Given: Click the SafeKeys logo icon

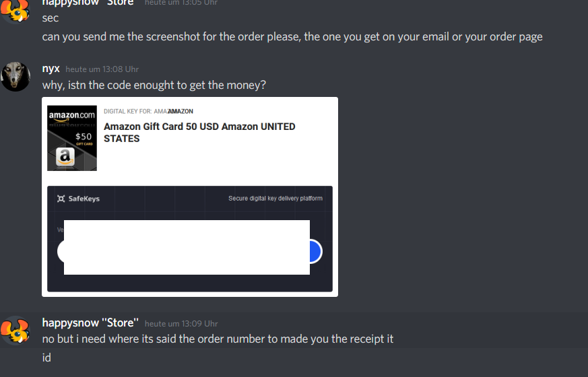Looking at the screenshot, I should pos(61,199).
